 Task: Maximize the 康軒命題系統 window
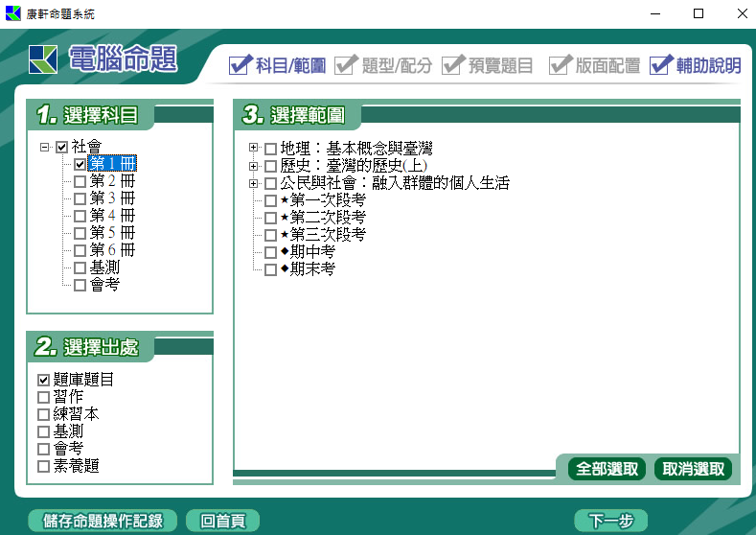699,13
